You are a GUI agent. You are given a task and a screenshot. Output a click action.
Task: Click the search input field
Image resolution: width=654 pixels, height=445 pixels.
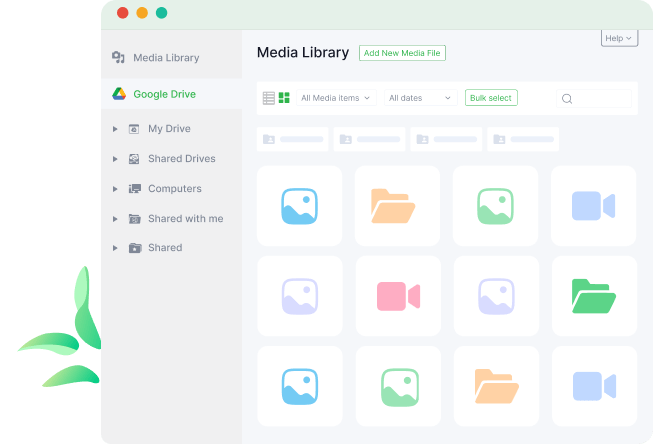click(x=602, y=99)
